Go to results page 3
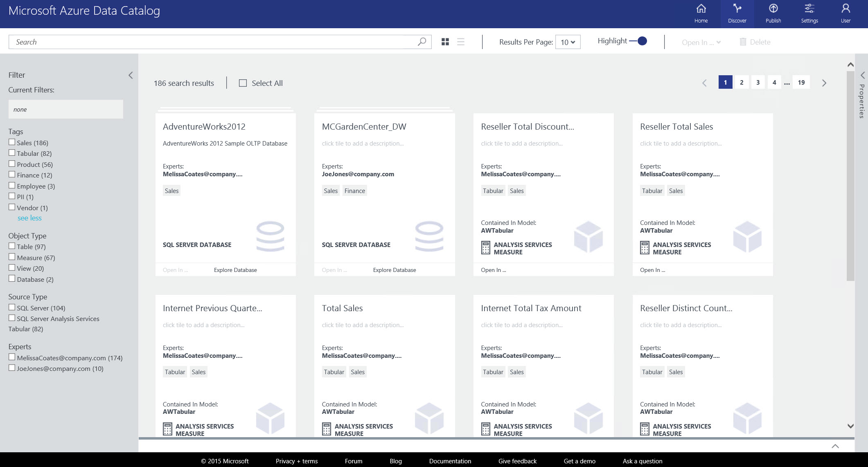 click(758, 82)
